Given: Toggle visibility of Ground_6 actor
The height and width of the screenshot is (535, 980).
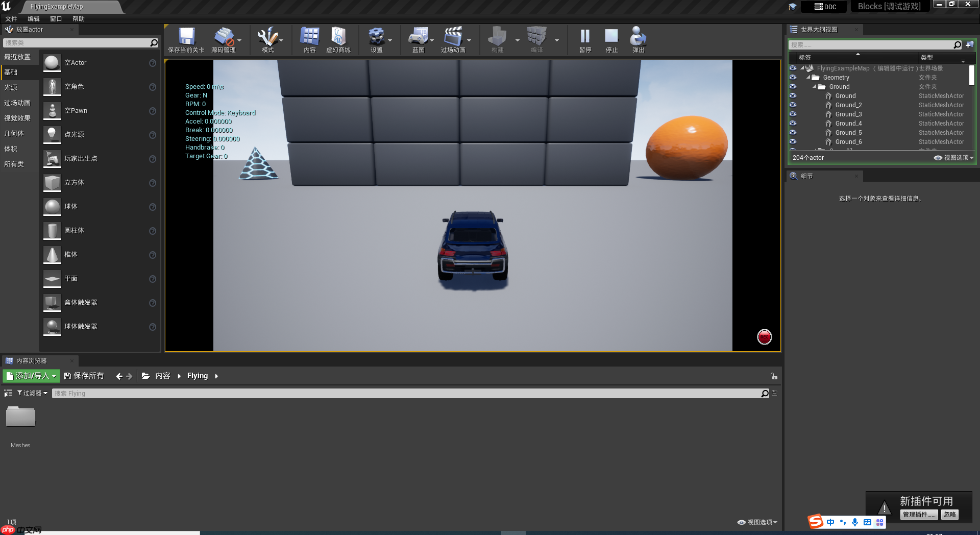Looking at the screenshot, I should [793, 141].
